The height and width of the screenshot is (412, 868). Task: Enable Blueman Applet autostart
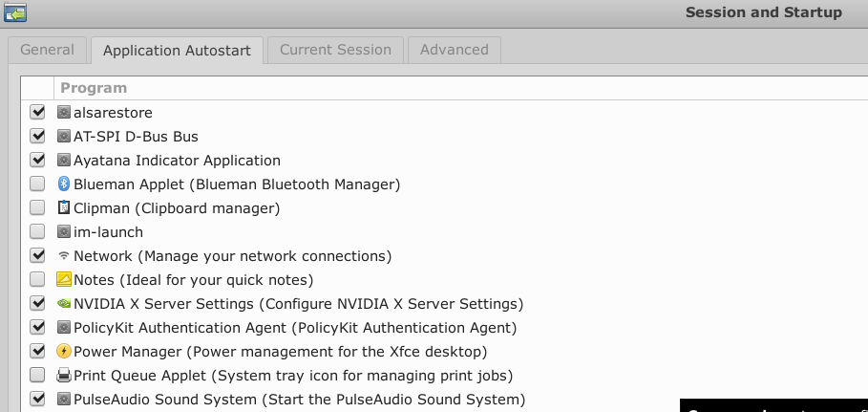pos(37,184)
